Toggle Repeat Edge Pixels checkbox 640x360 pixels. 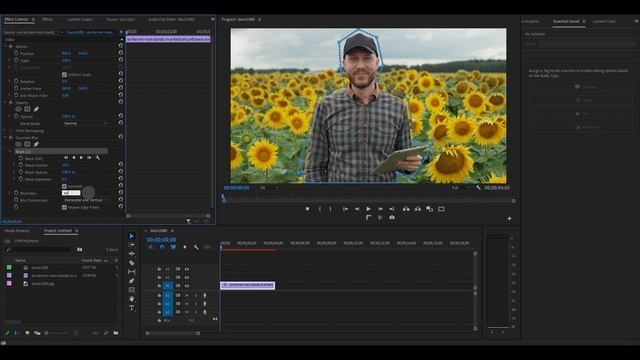click(64, 207)
